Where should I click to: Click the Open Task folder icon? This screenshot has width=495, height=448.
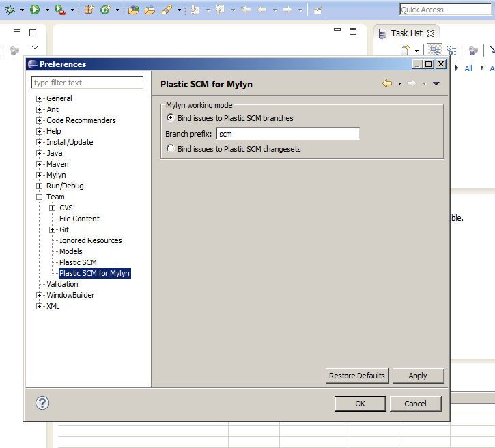click(150, 10)
